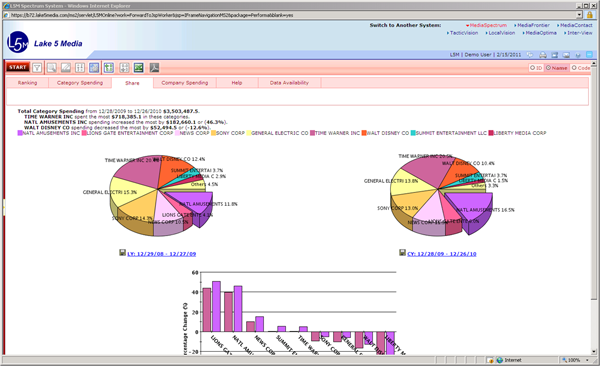Open the 100% zoom level dropdown
600x366 pixels.
click(587, 360)
